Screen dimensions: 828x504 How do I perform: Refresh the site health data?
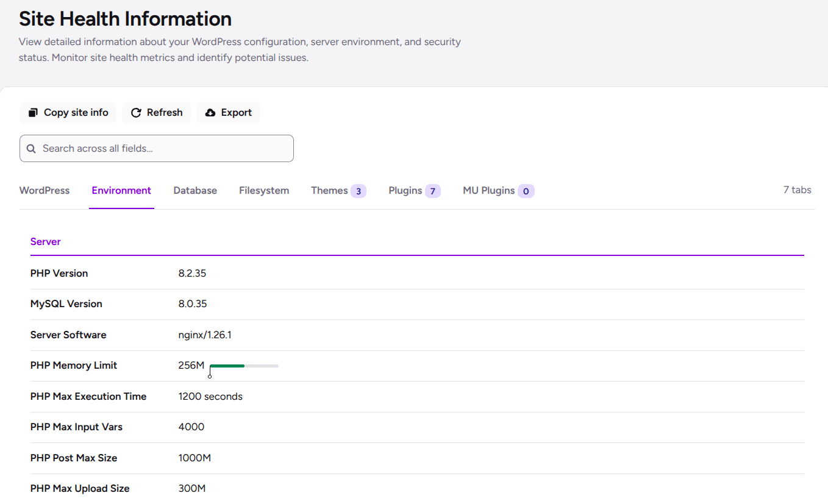click(157, 113)
